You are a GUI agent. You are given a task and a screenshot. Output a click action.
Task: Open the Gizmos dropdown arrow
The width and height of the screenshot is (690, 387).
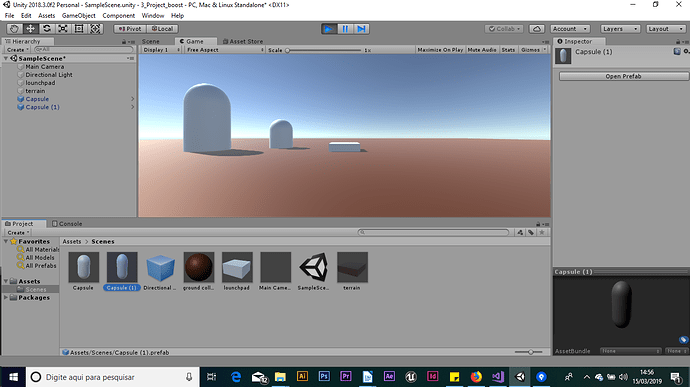tap(545, 50)
